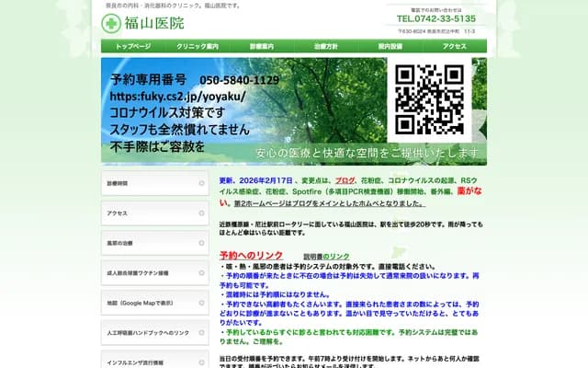Click the blue note beginning 予約できない高齢者もたくさんいます
Viewport: 588px width, 368px height.
(349, 314)
